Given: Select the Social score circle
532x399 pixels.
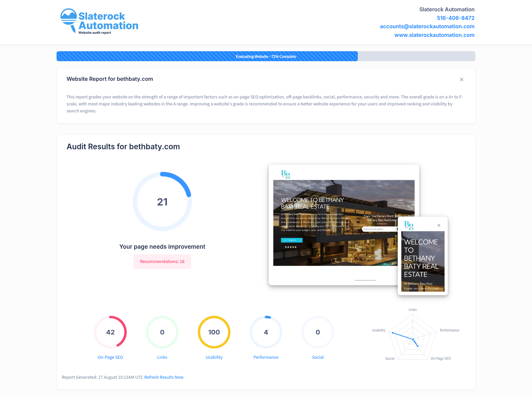Looking at the screenshot, I should [x=318, y=332].
